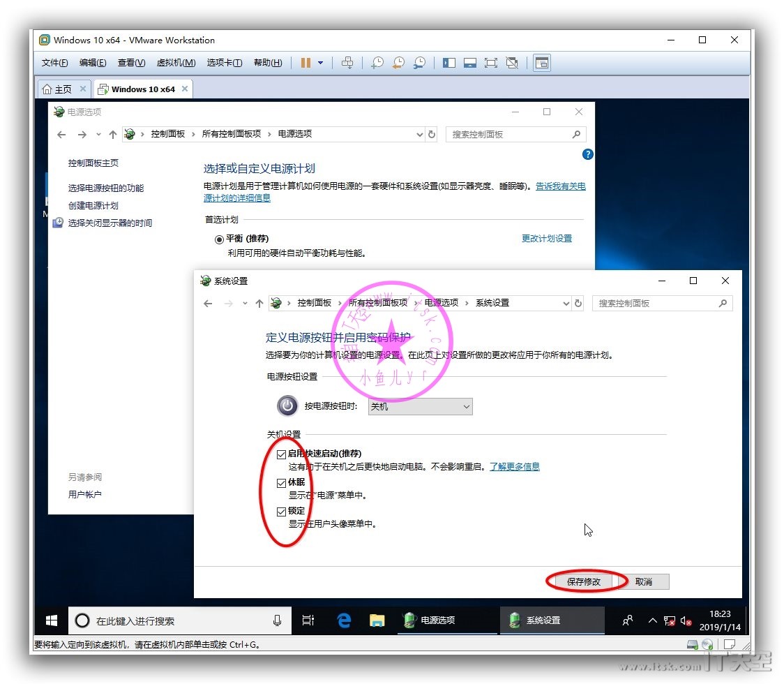Select the 平衡 (推荐) power plan
Image resolution: width=784 pixels, height=684 pixels.
pyautogui.click(x=219, y=239)
